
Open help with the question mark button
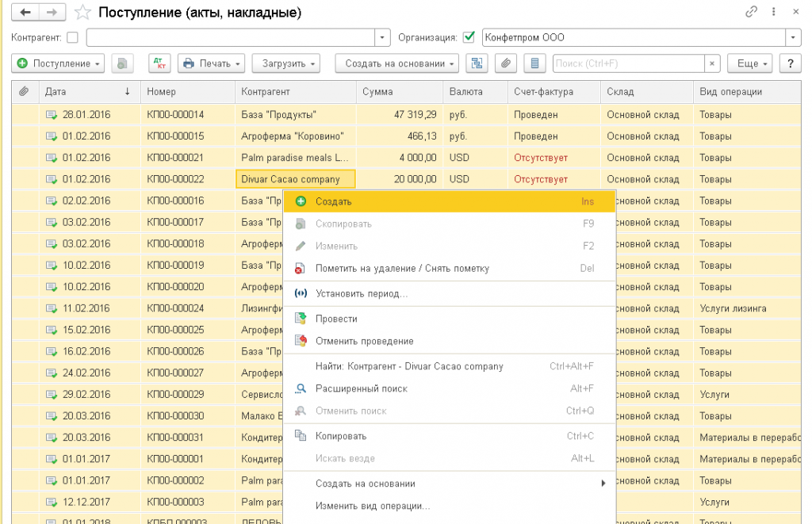[x=791, y=63]
